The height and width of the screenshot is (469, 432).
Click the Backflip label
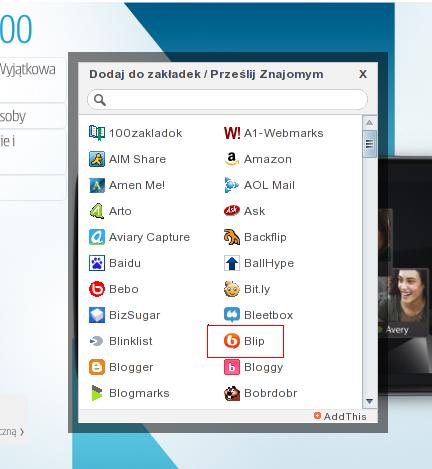coord(265,237)
